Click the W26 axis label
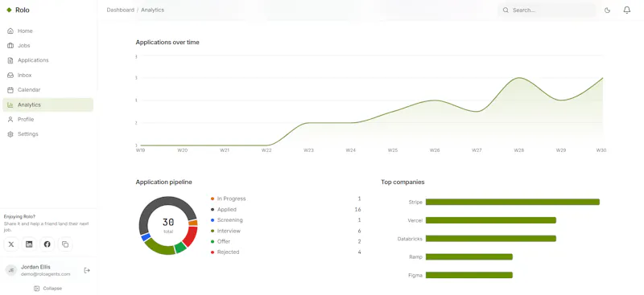This screenshot has height=295, width=644. [x=435, y=150]
